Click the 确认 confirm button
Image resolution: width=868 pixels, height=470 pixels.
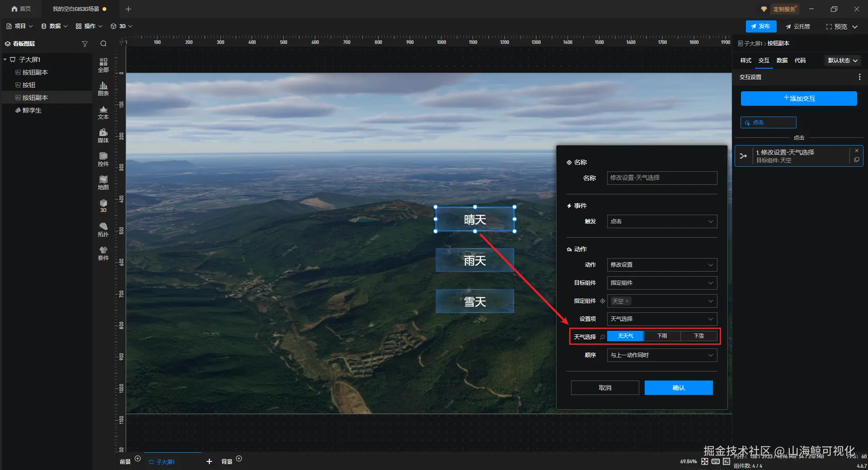coord(678,388)
